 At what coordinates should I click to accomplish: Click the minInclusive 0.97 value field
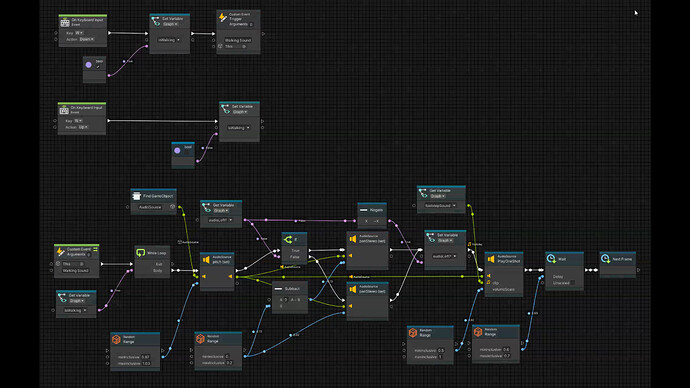pos(146,357)
